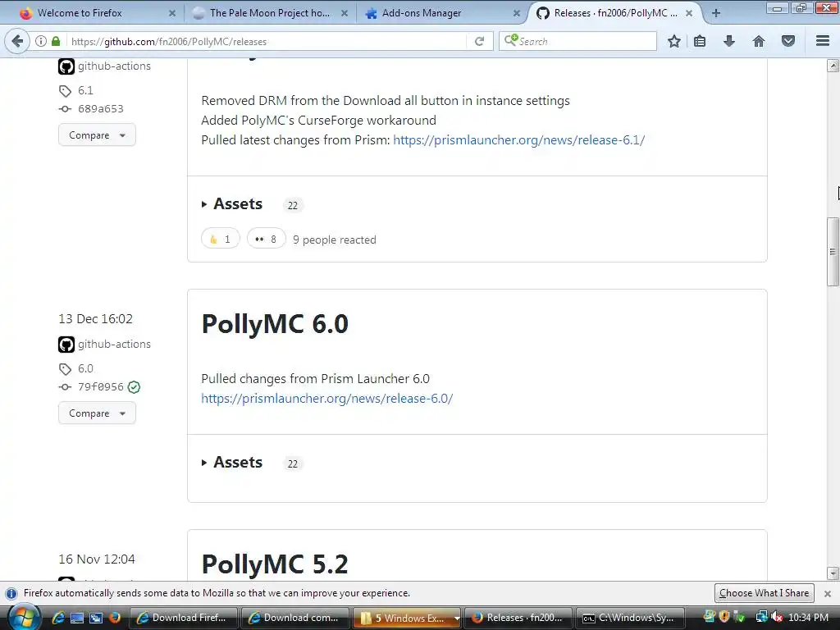Click the taskbar clock 10:34 PM
This screenshot has width=840, height=630.
[x=808, y=618]
